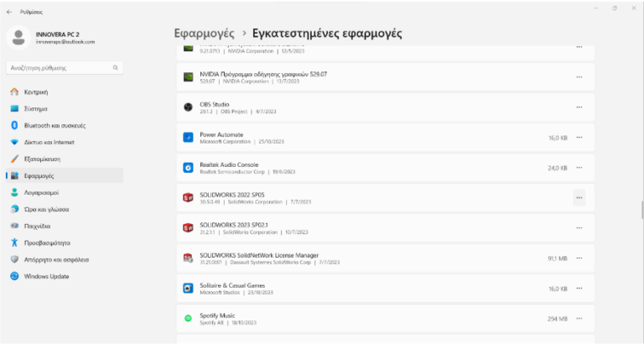
Task: Open more options for Power Automate
Action: [579, 138]
